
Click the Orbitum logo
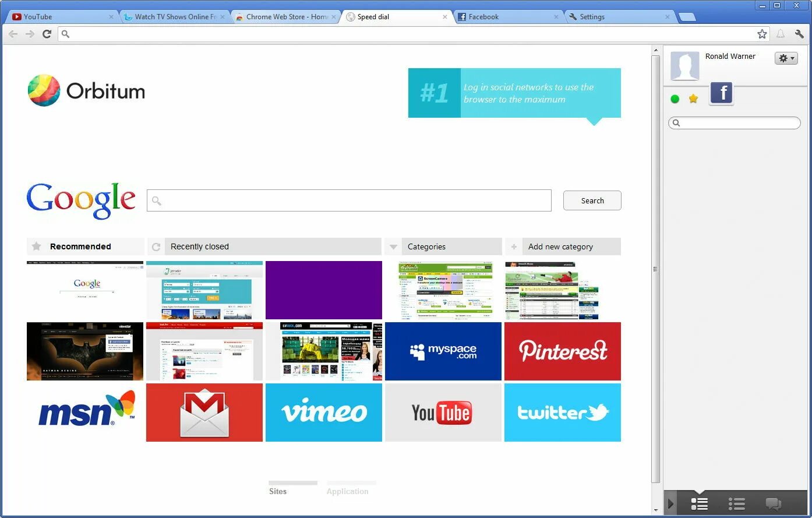pyautogui.click(x=86, y=90)
